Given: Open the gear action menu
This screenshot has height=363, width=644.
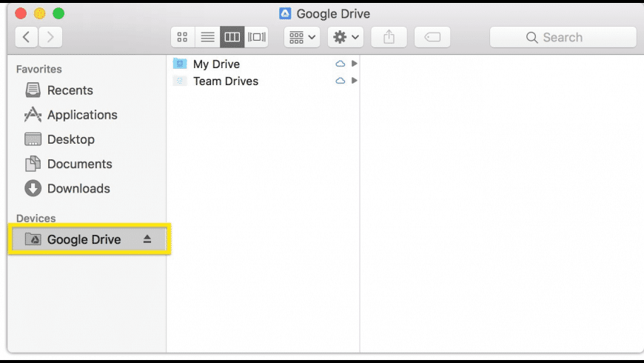Looking at the screenshot, I should pos(346,37).
